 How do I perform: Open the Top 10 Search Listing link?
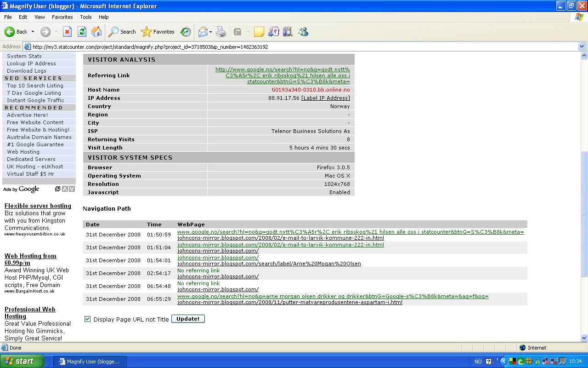point(35,86)
